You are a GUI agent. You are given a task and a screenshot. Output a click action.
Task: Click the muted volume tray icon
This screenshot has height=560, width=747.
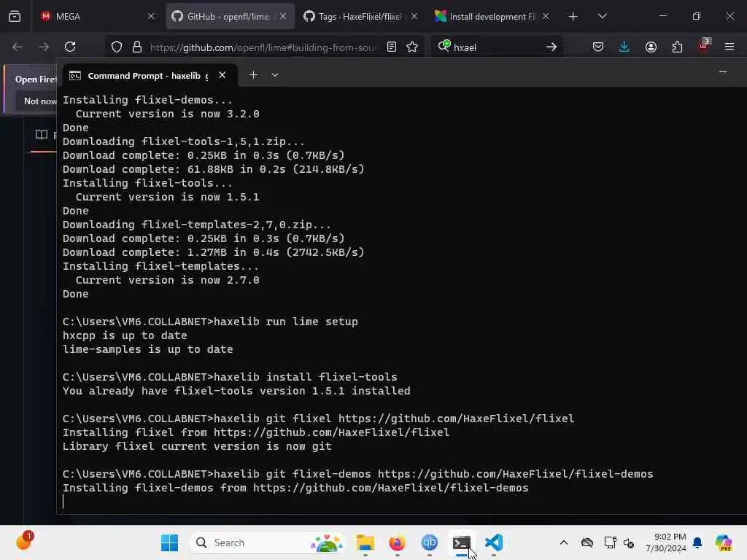(629, 542)
